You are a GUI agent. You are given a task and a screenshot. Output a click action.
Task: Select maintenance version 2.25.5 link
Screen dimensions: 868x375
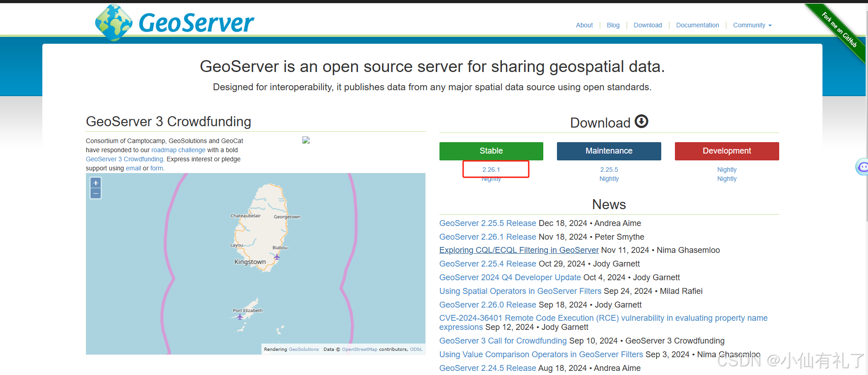click(x=609, y=170)
